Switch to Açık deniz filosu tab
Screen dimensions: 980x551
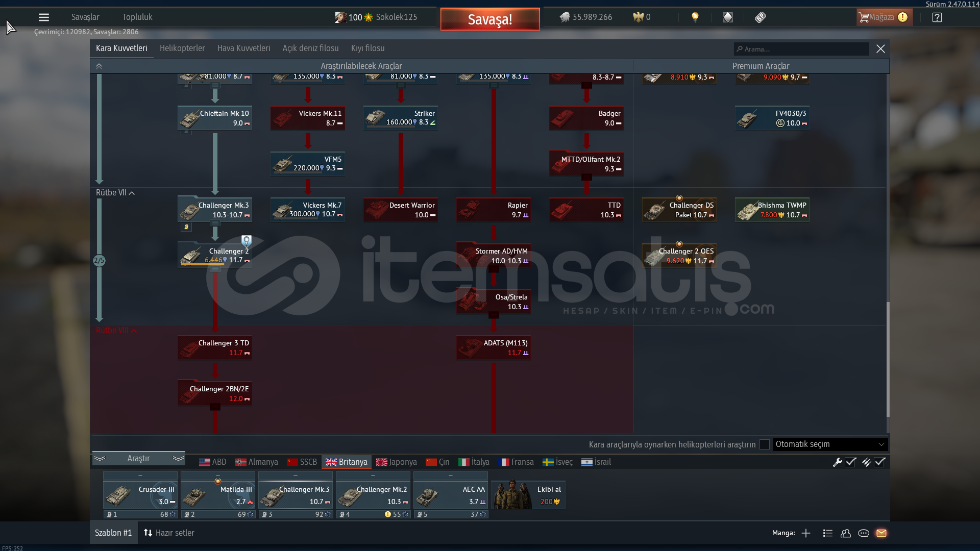(x=311, y=48)
